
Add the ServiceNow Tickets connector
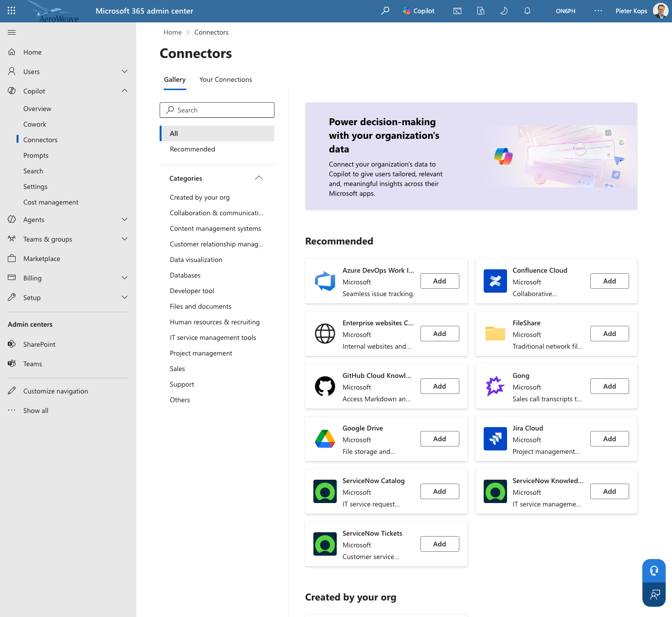[439, 544]
